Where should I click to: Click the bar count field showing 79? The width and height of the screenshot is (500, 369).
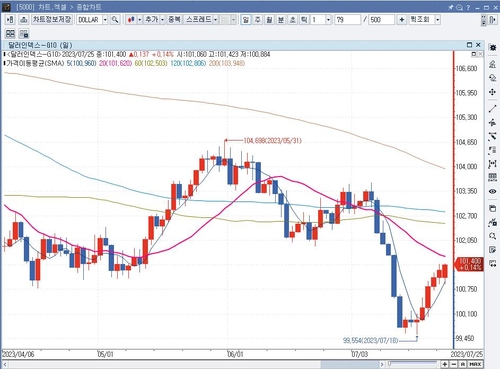(347, 20)
